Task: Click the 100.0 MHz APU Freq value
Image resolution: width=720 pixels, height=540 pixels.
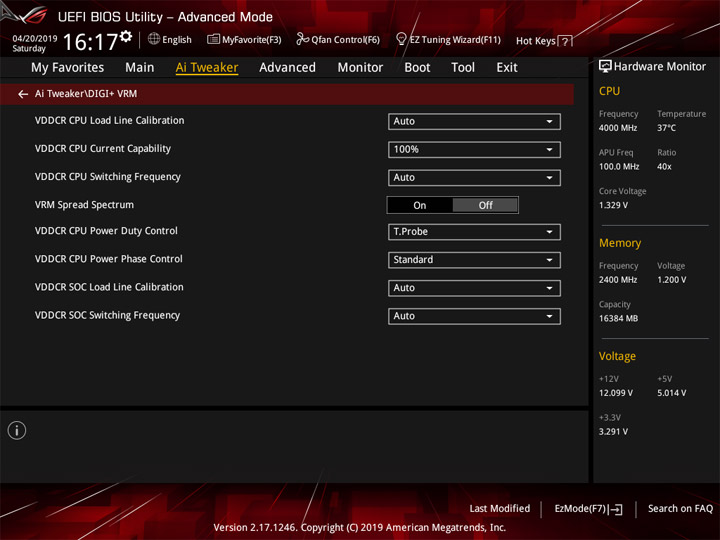Action: pyautogui.click(x=619, y=167)
